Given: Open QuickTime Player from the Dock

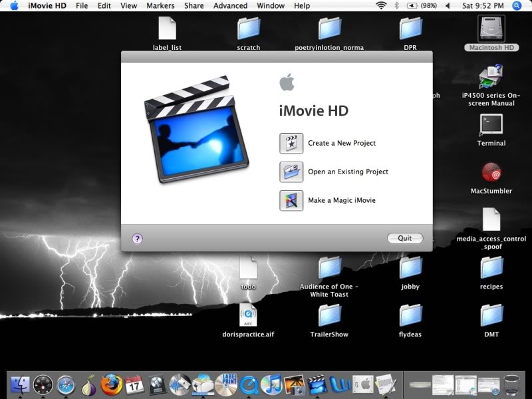Looking at the screenshot, I should [249, 385].
